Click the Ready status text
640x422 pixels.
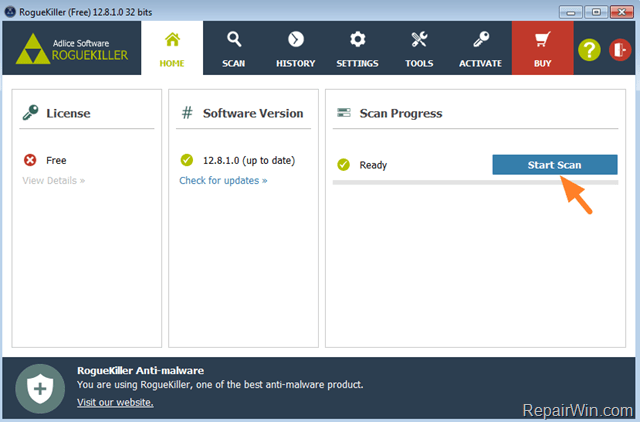point(373,165)
